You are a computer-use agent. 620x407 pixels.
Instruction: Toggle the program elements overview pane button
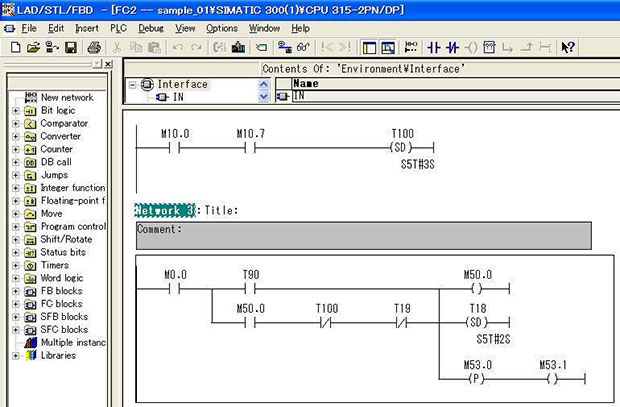pos(370,47)
